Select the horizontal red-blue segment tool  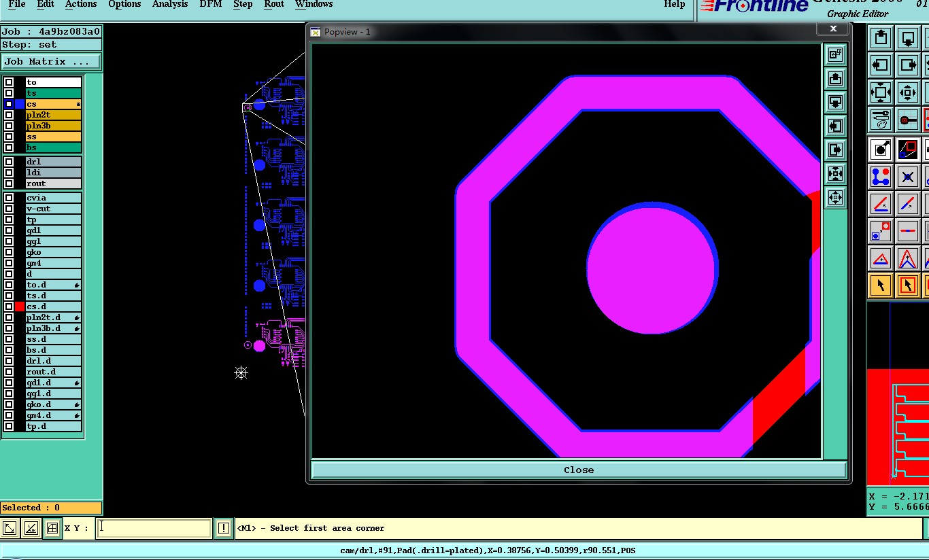907,231
